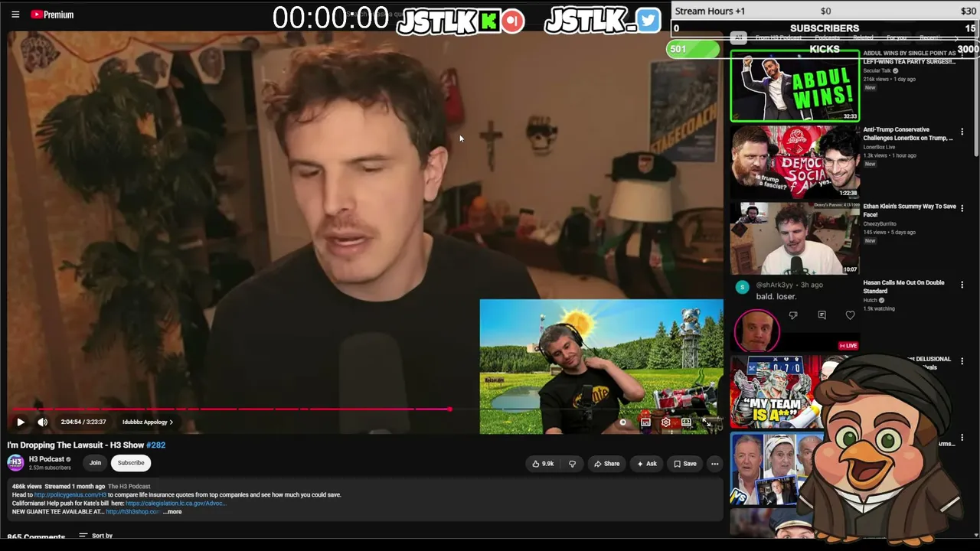Viewport: 980px width, 551px height.
Task: Go to YouTube Premium home logo
Action: click(x=52, y=15)
